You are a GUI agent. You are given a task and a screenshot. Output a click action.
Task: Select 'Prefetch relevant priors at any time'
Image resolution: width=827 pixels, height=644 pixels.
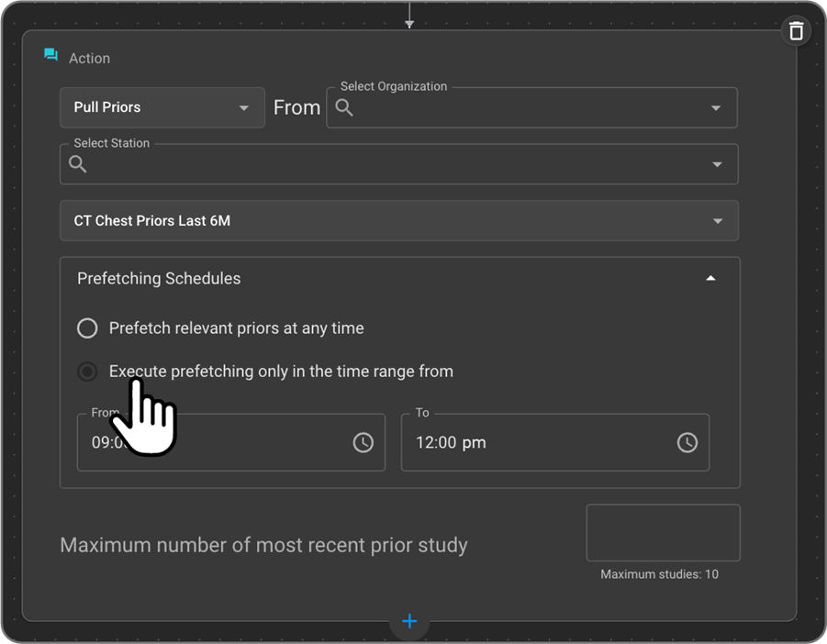point(87,328)
